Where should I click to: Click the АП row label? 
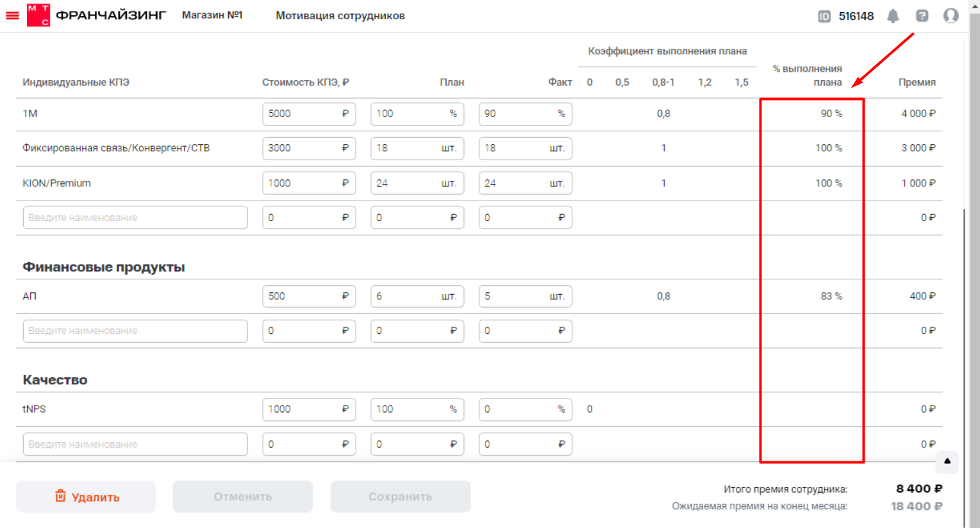[x=29, y=296]
